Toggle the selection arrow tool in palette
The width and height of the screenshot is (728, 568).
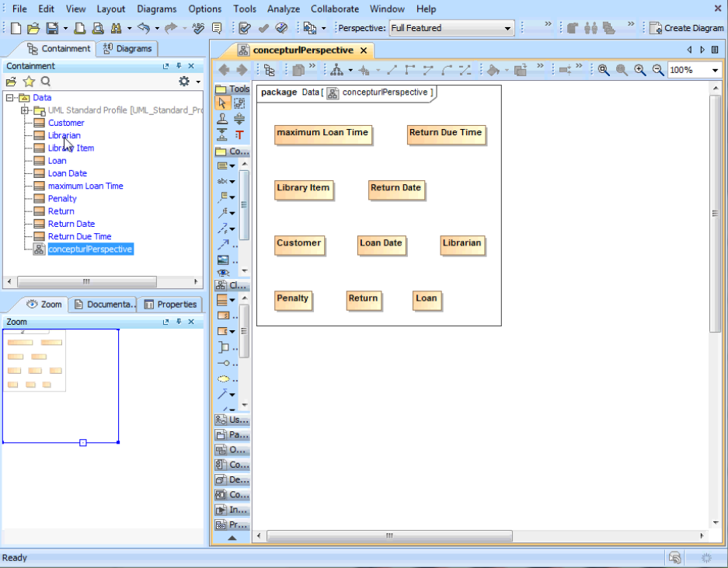click(223, 103)
